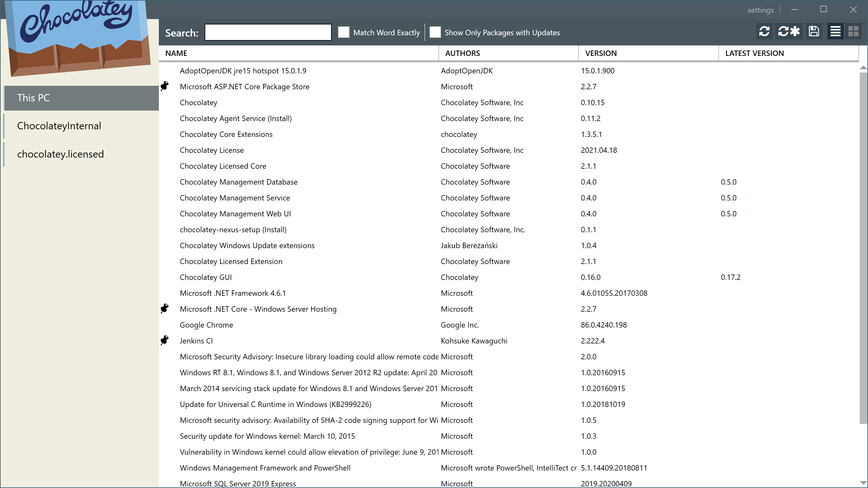This screenshot has width=868, height=488.
Task: Select This PC source in sidebar
Action: click(x=81, y=98)
